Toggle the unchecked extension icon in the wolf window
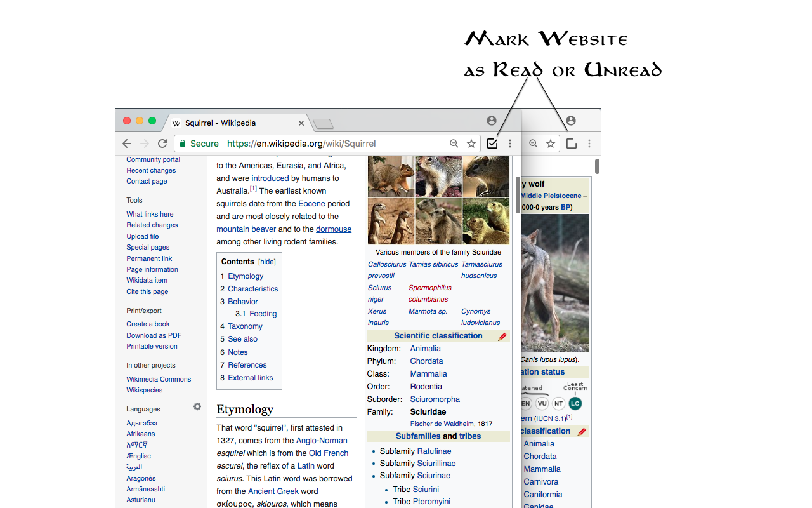The width and height of the screenshot is (812, 508). tap(572, 144)
